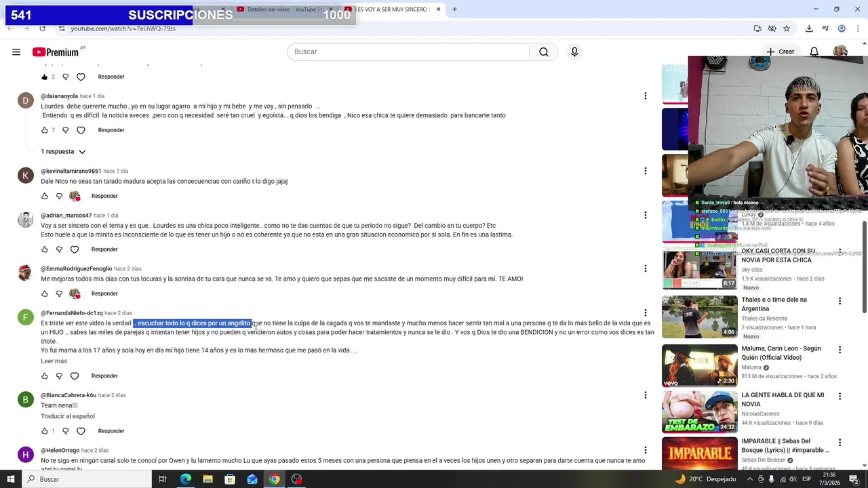The width and height of the screenshot is (868, 488).
Task: Expand Leer más on @FernandaNieto-dc1zq comment
Action: point(54,361)
